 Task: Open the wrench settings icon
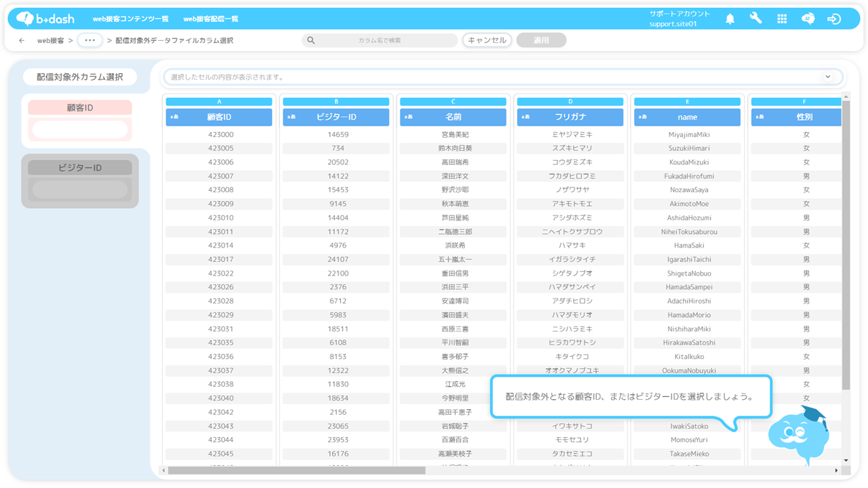pos(755,19)
